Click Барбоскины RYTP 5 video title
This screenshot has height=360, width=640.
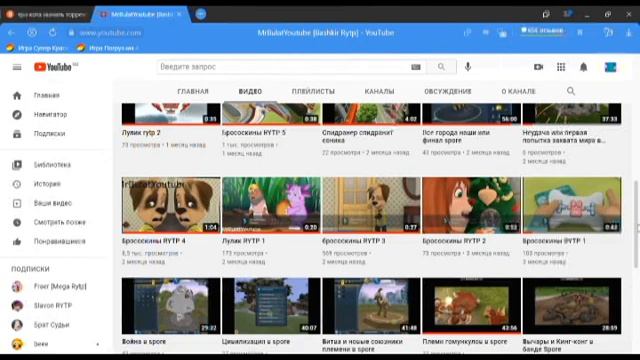[x=254, y=133]
